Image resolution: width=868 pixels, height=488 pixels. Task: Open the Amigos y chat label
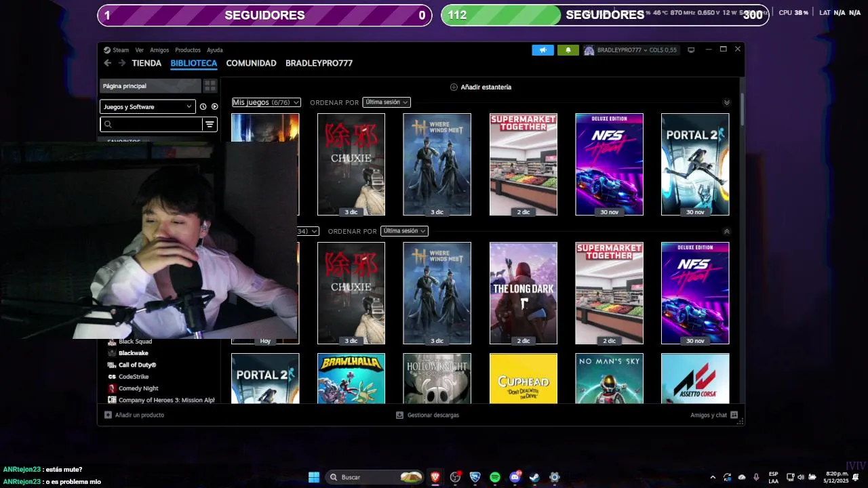709,415
